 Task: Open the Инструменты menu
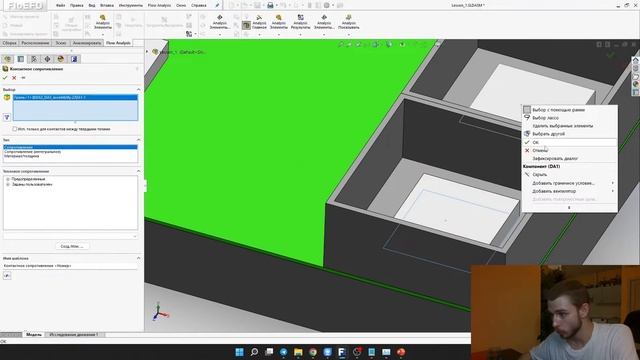pos(131,5)
